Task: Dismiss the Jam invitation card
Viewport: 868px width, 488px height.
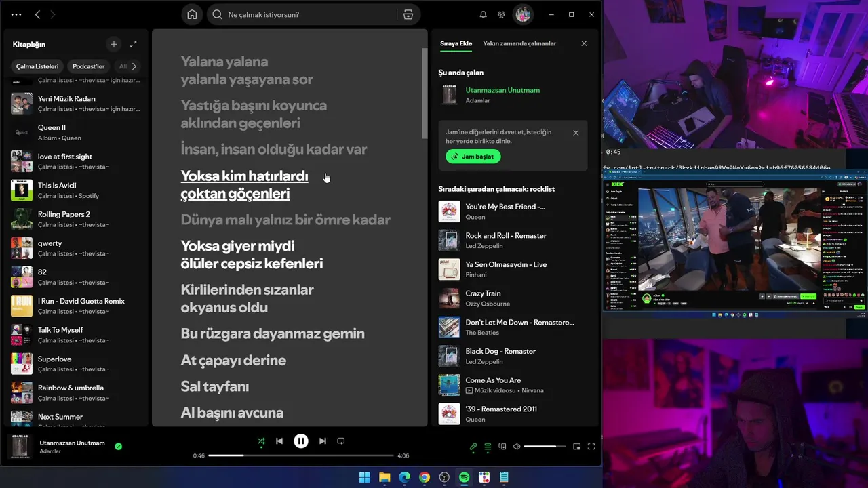Action: pos(576,133)
